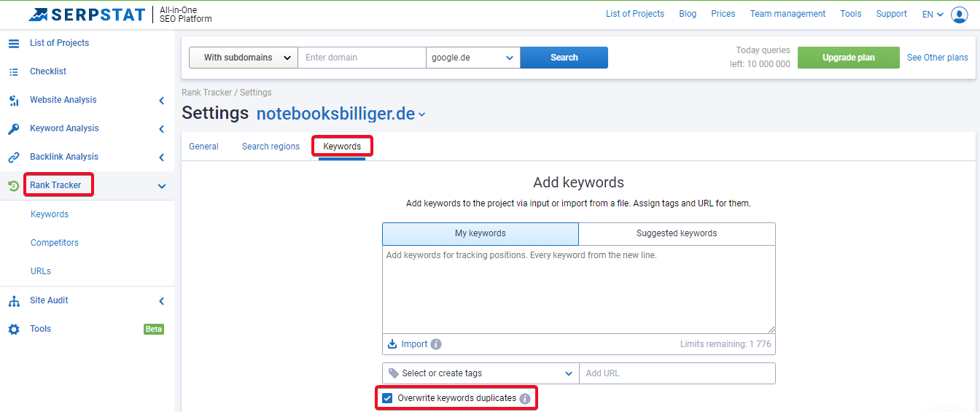Click the Keyword Analysis key icon
The width and height of the screenshot is (980, 412).
14,129
